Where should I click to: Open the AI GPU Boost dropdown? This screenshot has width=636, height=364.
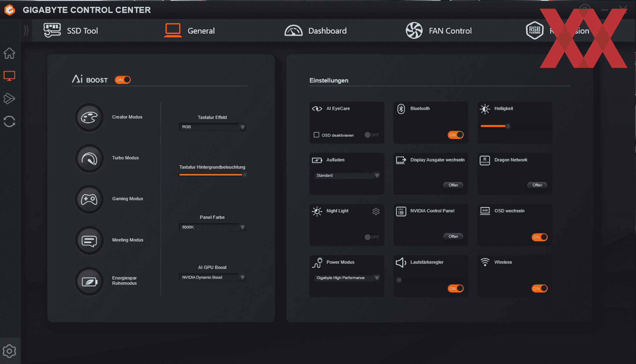pyautogui.click(x=212, y=277)
